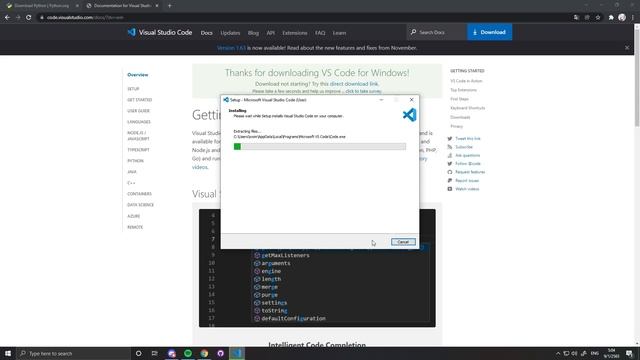
Task: Open the Updates page link
Action: click(230, 33)
